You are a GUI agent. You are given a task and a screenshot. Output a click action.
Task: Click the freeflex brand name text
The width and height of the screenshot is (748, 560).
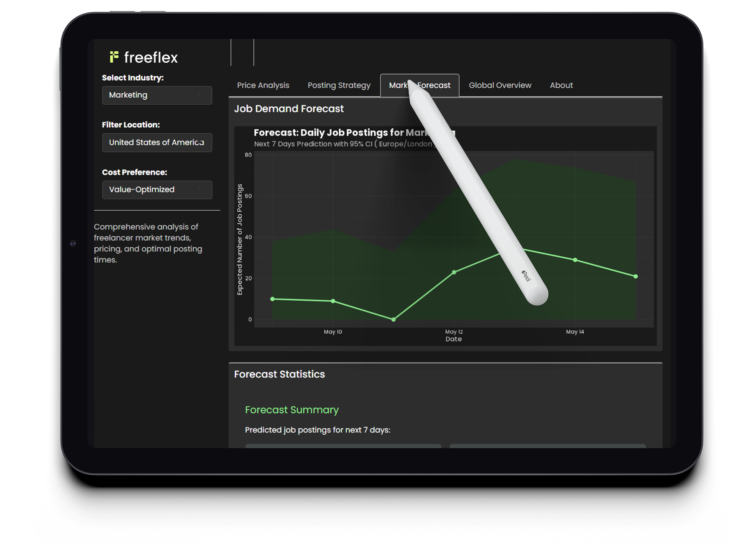(x=151, y=58)
